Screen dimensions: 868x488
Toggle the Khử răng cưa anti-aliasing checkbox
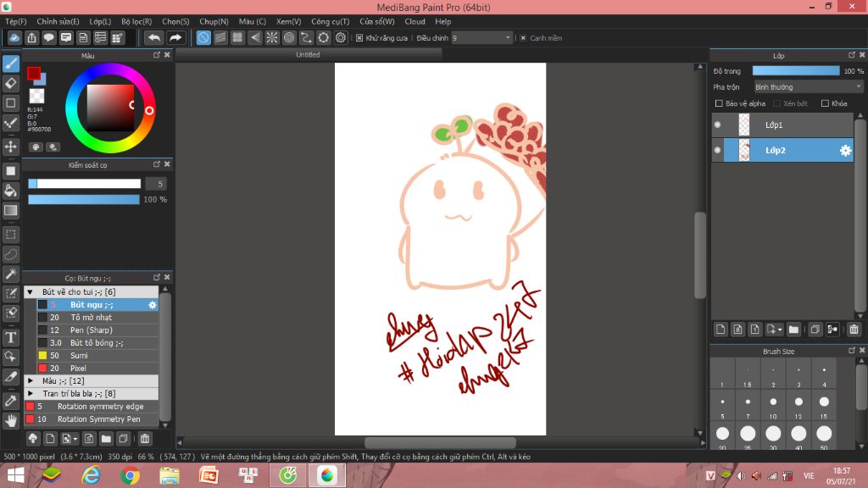coord(359,38)
